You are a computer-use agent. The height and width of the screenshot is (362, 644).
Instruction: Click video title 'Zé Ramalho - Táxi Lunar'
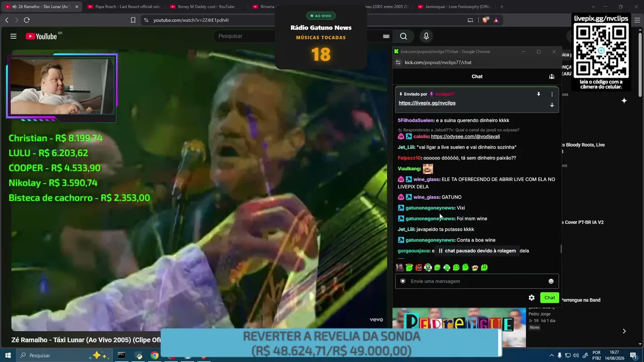86,340
